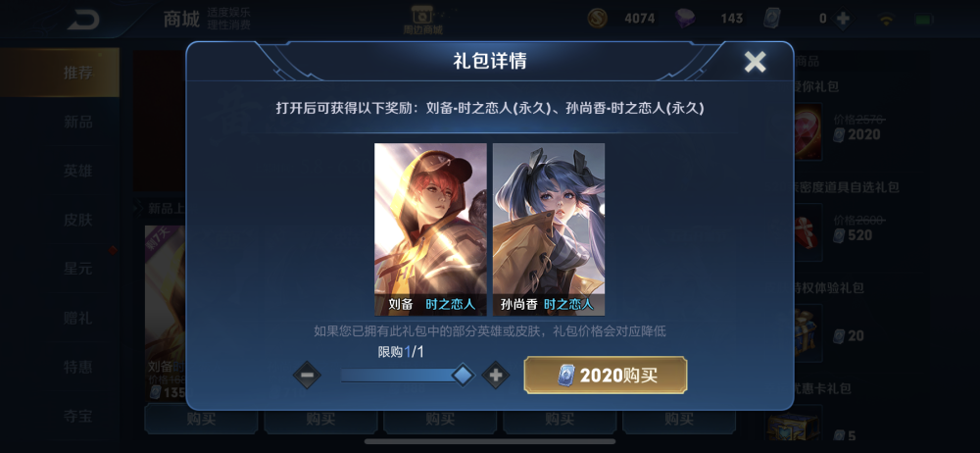Increase quantity with the plus button
Screen dimensions: 980x453
pyautogui.click(x=496, y=376)
